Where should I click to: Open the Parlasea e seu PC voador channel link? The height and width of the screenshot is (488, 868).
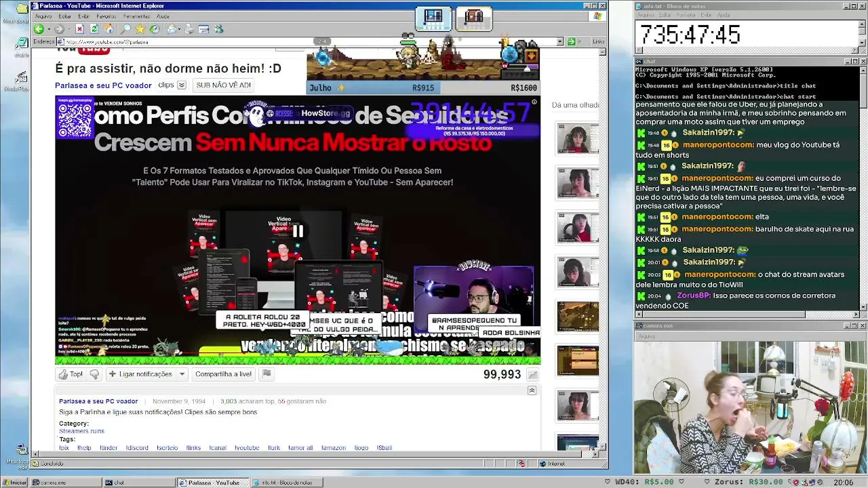click(103, 85)
